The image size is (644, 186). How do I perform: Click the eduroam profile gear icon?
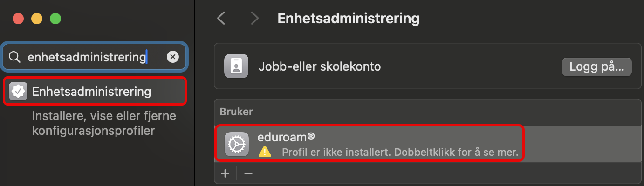click(x=236, y=145)
